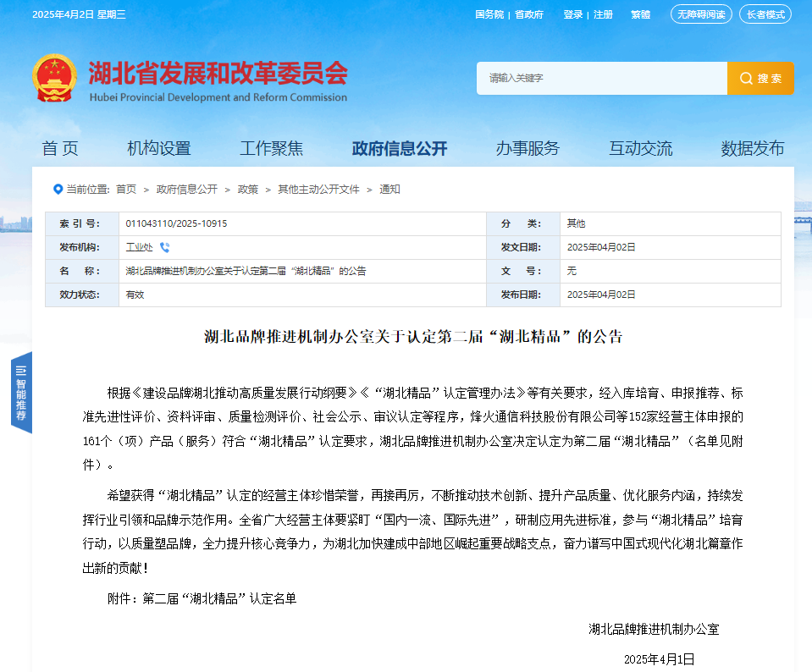Toggle 无障碍阅读 accessibility mode
Image resolution: width=812 pixels, height=672 pixels.
700,14
